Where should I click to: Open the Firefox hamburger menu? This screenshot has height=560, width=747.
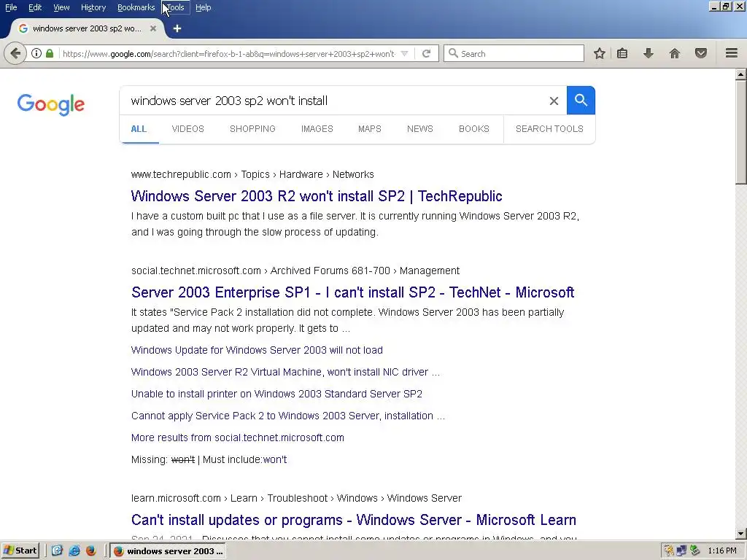pyautogui.click(x=732, y=53)
